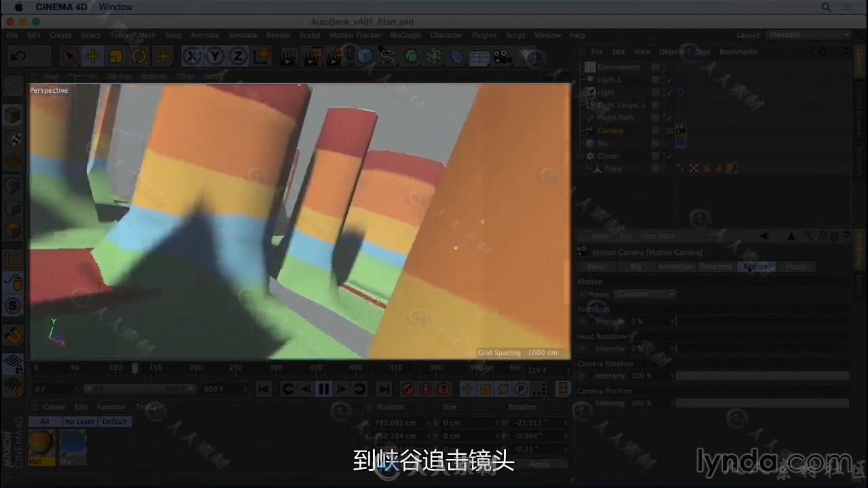Open the Layout Standard dropdown
868x488 pixels.
point(808,35)
